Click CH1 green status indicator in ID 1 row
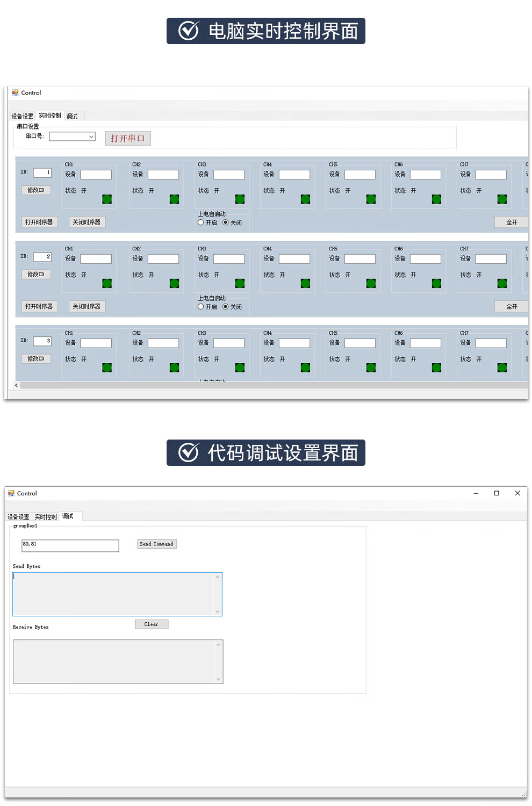This screenshot has height=806, width=532. coord(107,199)
